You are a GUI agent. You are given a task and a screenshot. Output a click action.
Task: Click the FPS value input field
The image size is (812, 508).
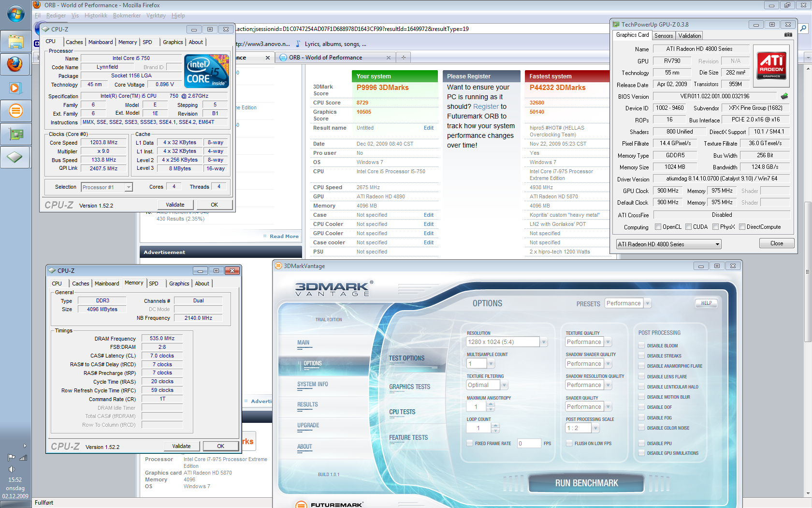(529, 443)
